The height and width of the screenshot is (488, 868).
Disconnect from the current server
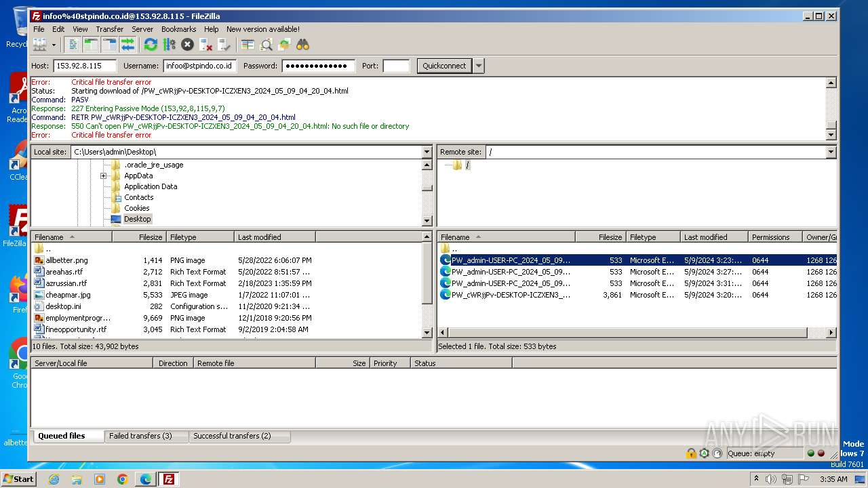[x=206, y=45]
